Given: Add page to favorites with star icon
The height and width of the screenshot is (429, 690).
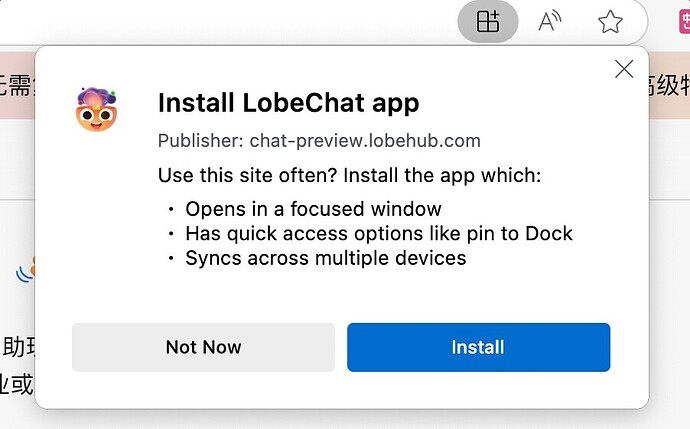Looking at the screenshot, I should (x=610, y=21).
